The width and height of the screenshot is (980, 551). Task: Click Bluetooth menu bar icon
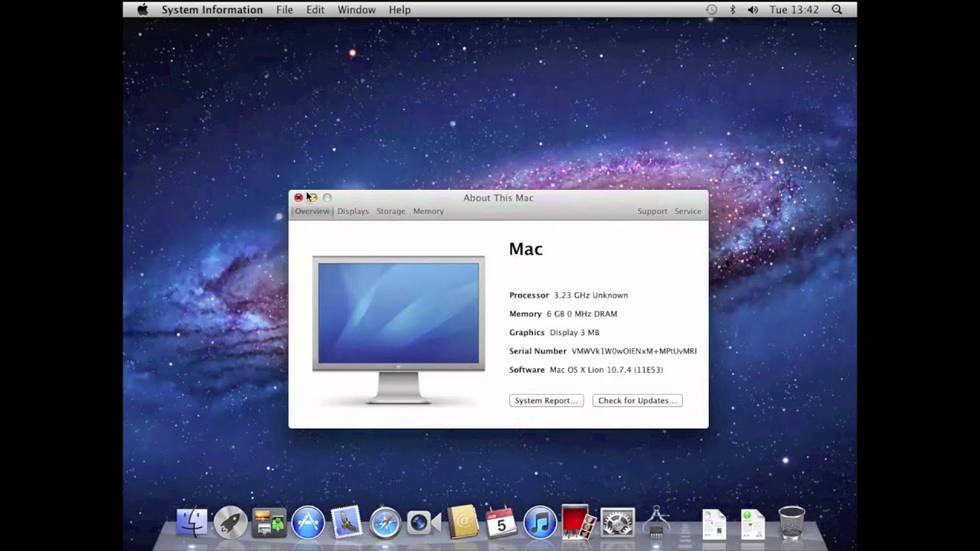point(732,10)
